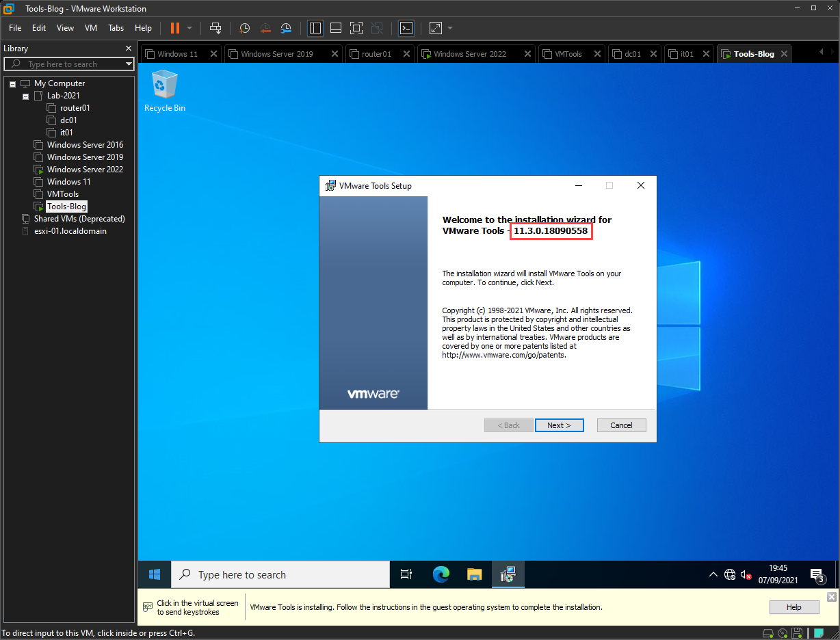The image size is (840, 640).
Task: Click the hard disk status icon in the status bar
Action: (x=767, y=633)
